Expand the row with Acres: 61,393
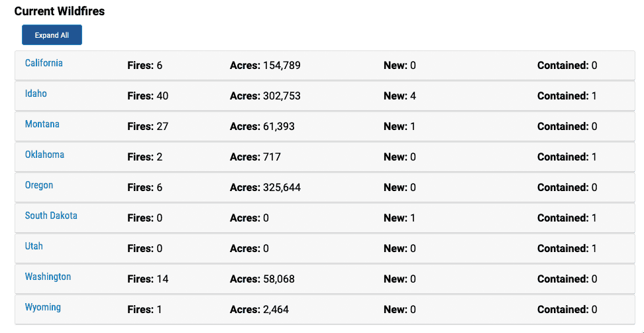The image size is (644, 333). pos(325,126)
